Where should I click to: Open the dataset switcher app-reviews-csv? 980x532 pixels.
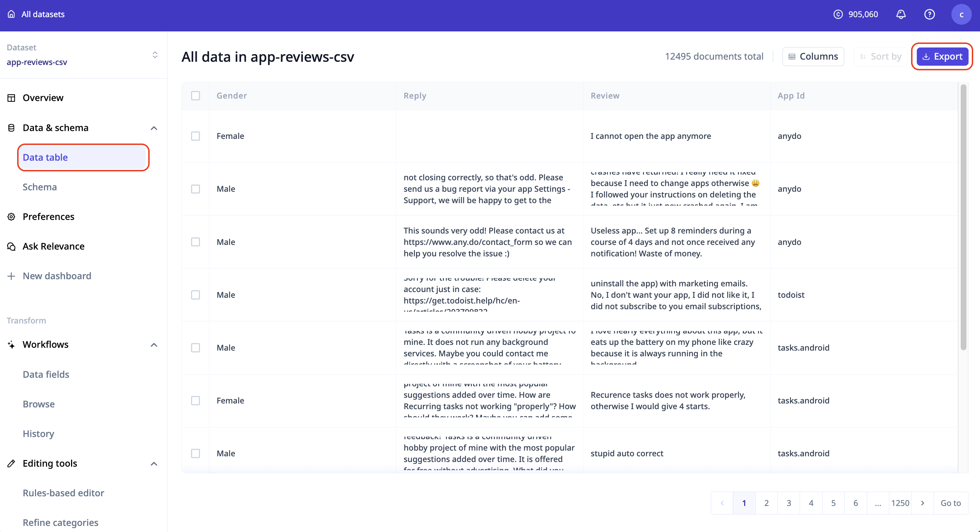(154, 55)
